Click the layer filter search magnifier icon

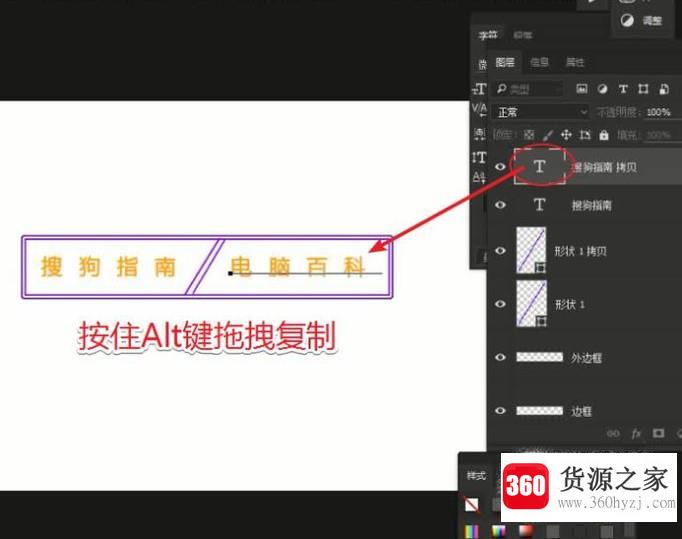click(501, 89)
